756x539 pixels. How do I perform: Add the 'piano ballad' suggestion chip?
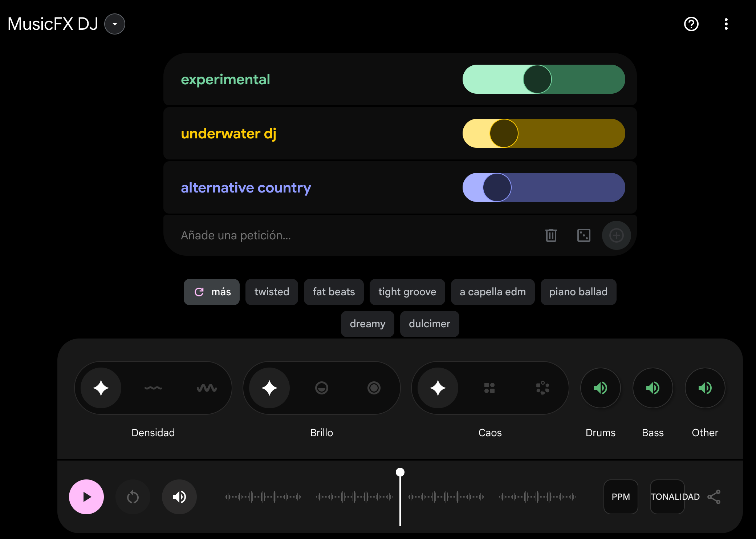pos(578,292)
